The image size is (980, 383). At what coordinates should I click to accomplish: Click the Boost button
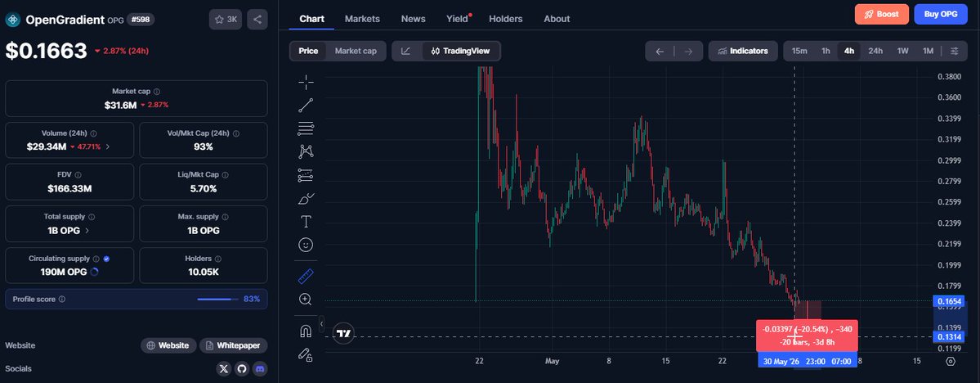(882, 15)
